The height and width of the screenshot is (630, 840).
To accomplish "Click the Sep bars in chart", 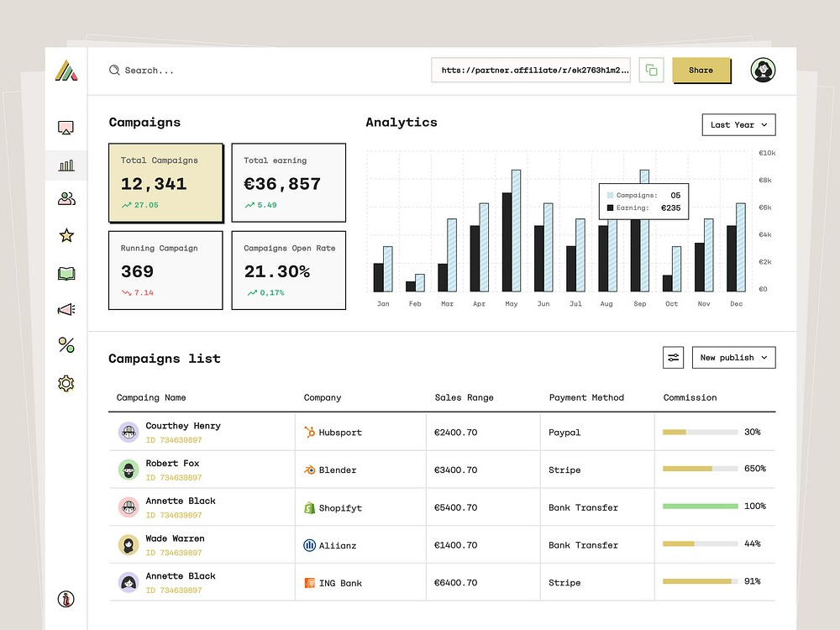I will 639,230.
